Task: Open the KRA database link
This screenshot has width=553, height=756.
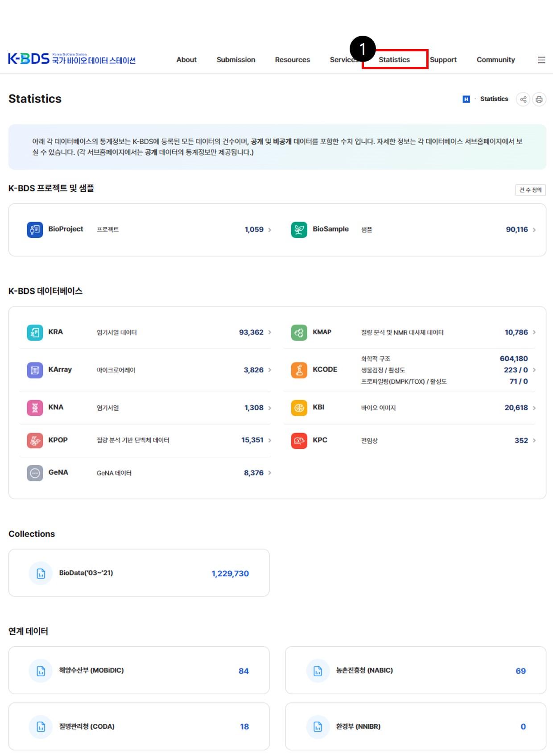Action: point(56,332)
